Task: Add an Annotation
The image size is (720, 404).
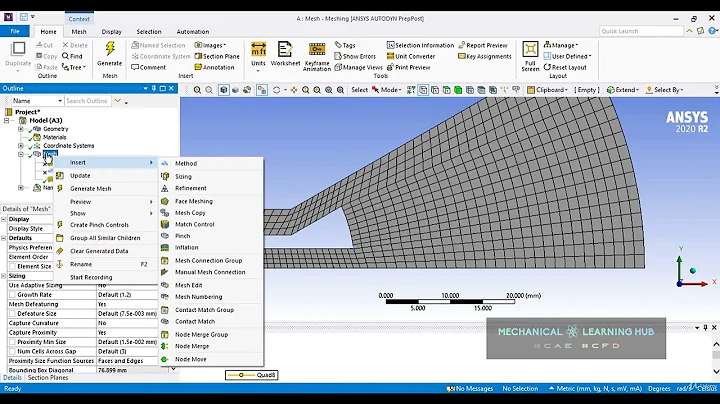Action: pyautogui.click(x=214, y=67)
